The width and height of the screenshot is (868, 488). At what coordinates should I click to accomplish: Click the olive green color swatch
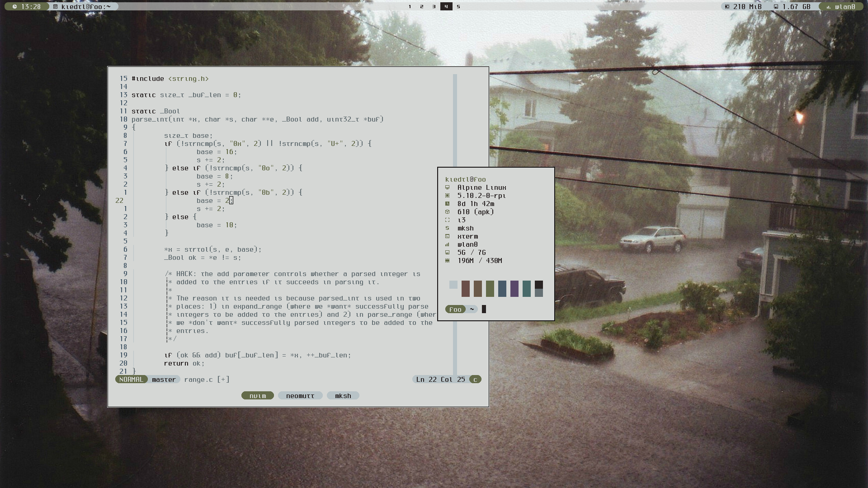pyautogui.click(x=490, y=288)
